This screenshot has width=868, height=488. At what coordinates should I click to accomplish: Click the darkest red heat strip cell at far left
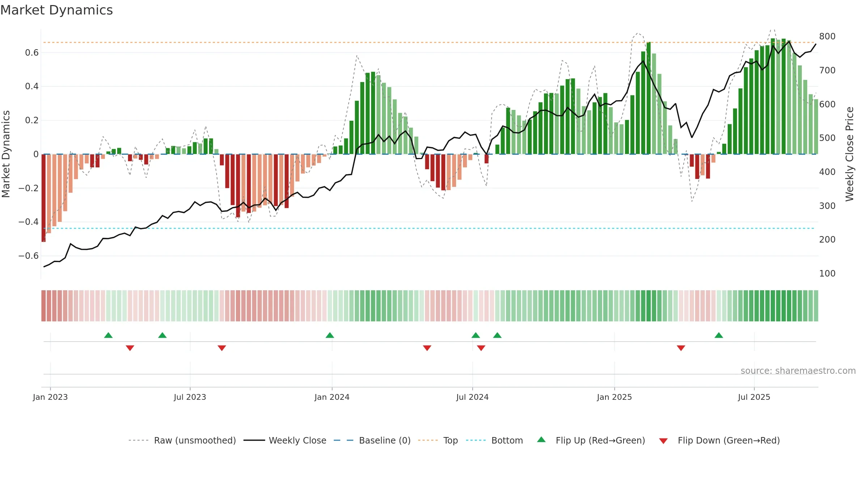[43, 306]
